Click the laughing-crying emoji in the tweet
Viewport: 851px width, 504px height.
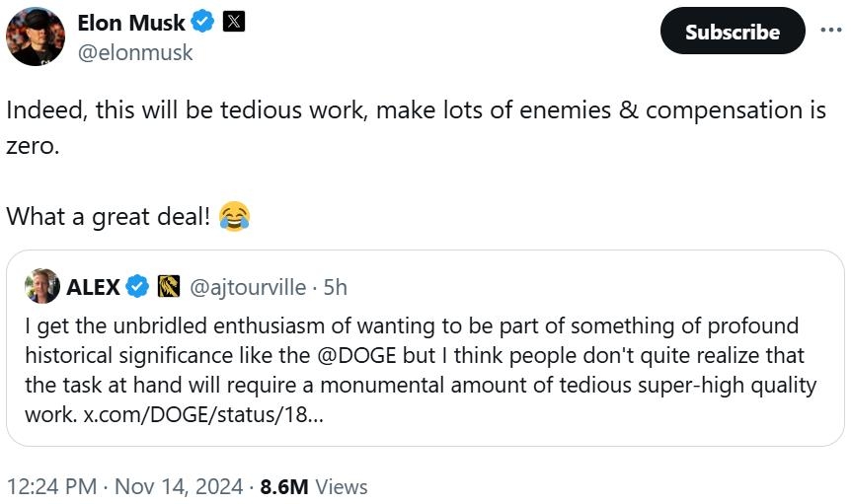(x=234, y=216)
